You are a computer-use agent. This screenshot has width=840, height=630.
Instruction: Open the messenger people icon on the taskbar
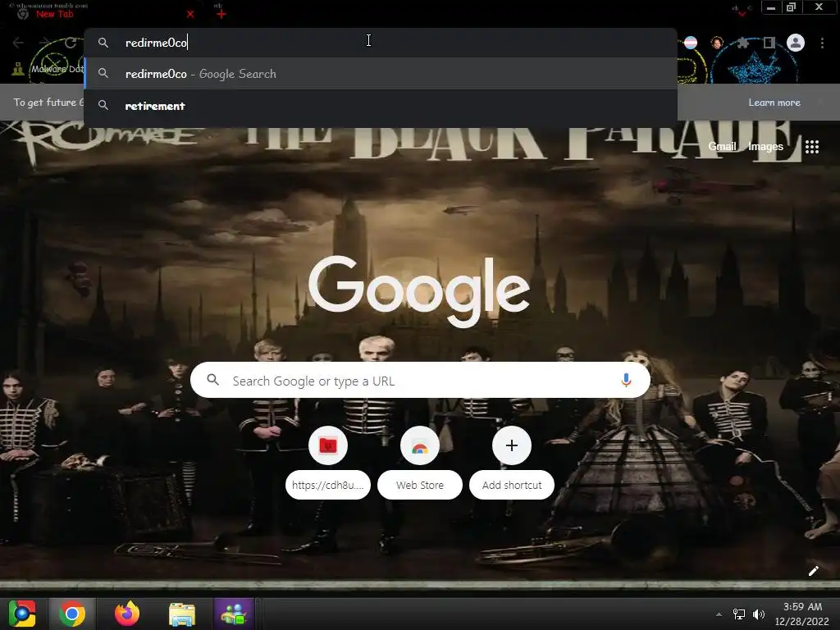tap(234, 614)
